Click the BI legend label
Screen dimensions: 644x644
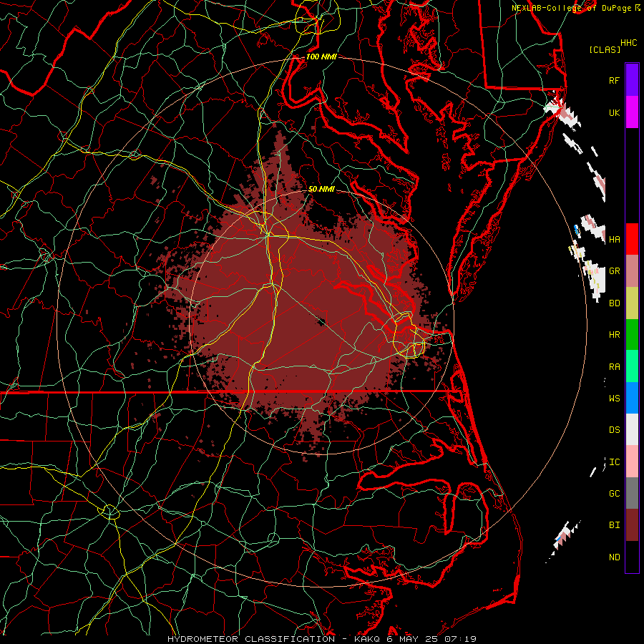point(614,525)
